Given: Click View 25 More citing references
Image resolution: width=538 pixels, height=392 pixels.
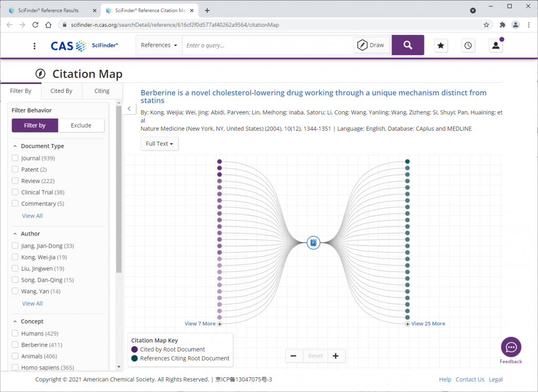Looking at the screenshot, I should coord(428,324).
